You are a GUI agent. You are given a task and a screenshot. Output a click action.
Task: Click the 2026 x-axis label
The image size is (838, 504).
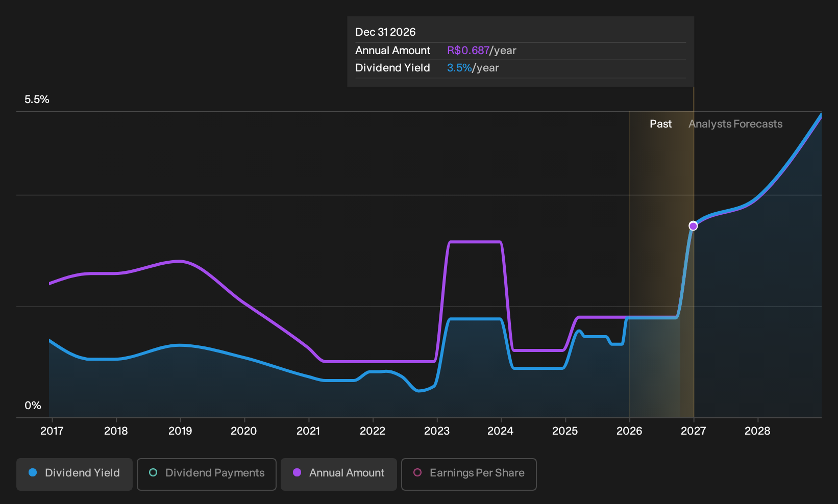(629, 431)
